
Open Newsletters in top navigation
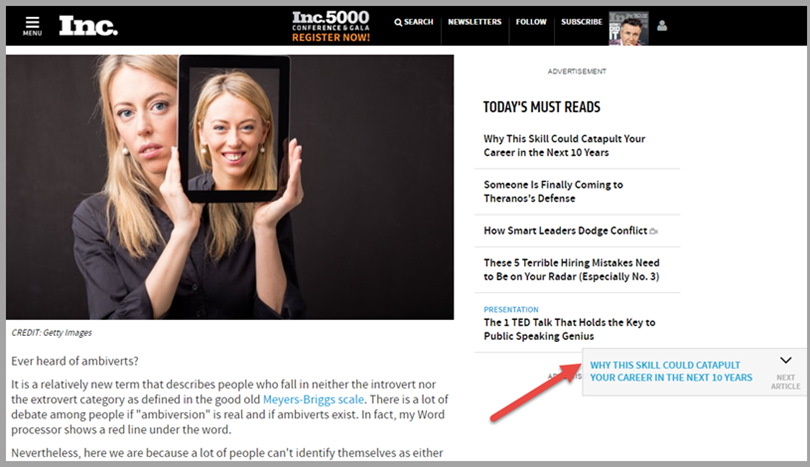(474, 22)
